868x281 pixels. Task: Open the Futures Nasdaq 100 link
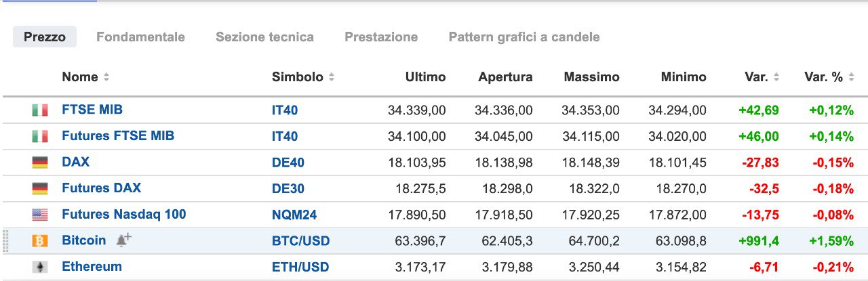click(x=123, y=215)
